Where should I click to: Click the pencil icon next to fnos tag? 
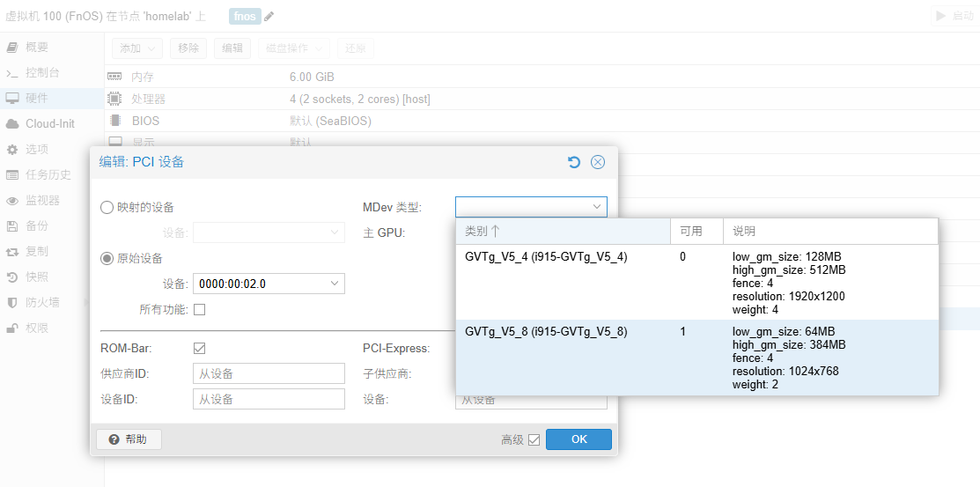coord(269,16)
